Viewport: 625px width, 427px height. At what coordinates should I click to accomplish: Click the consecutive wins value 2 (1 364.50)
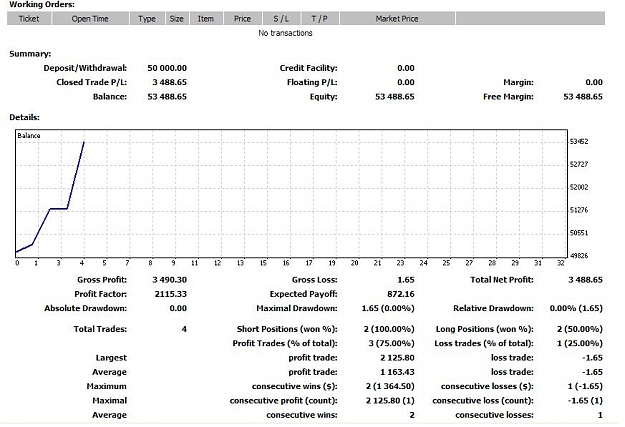(x=390, y=386)
